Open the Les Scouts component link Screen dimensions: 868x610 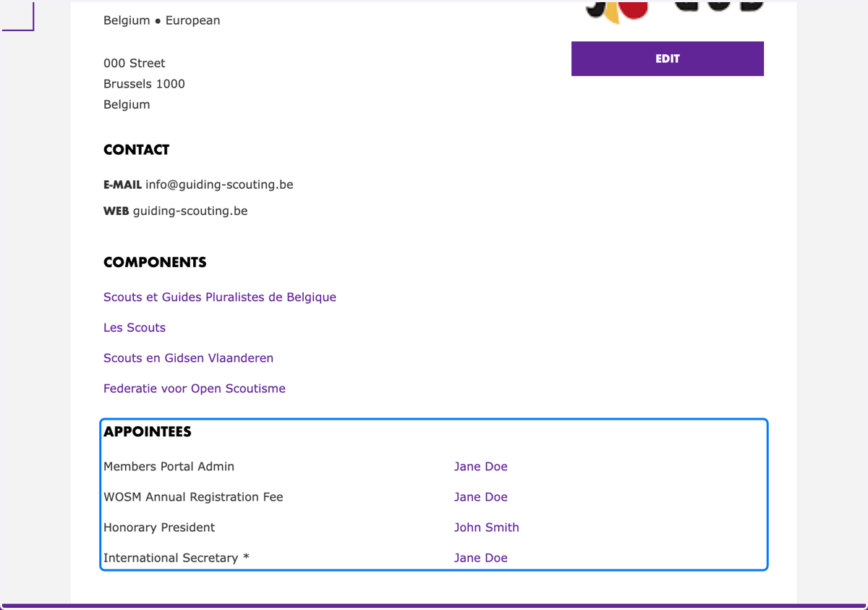(x=135, y=328)
